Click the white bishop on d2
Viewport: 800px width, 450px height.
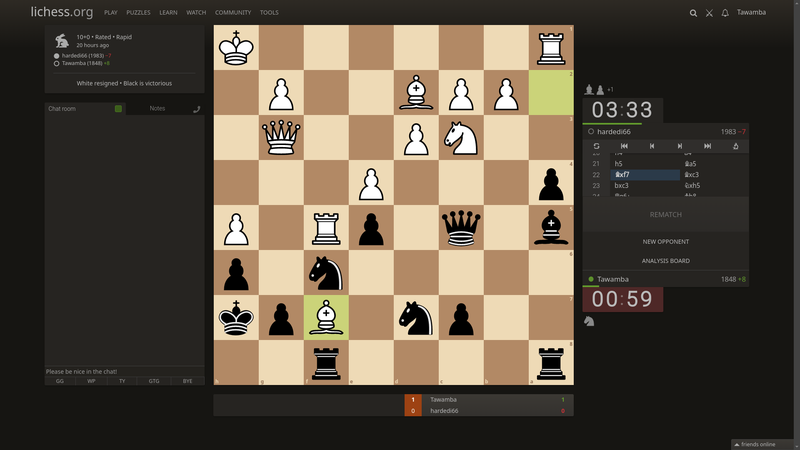click(x=416, y=92)
